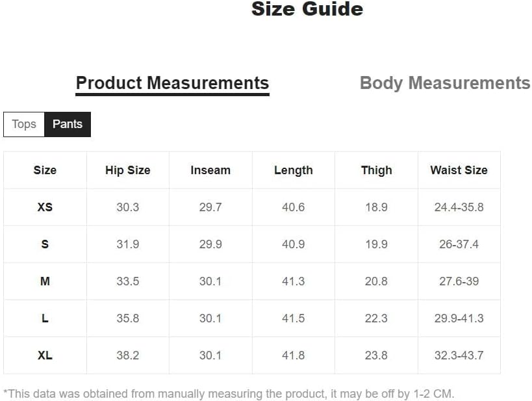Click the manual measurement disclaimer note
Screen dimensions: 532x401
tap(229, 393)
